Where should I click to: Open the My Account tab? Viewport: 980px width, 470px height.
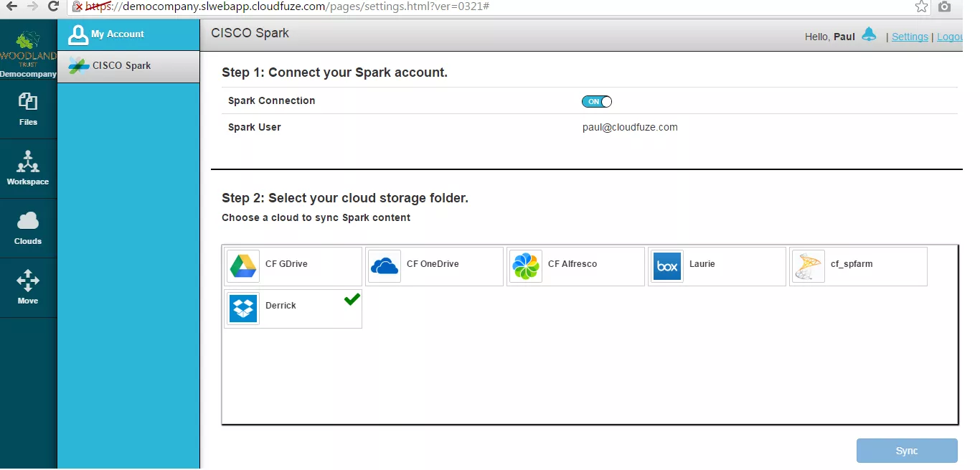(x=128, y=34)
